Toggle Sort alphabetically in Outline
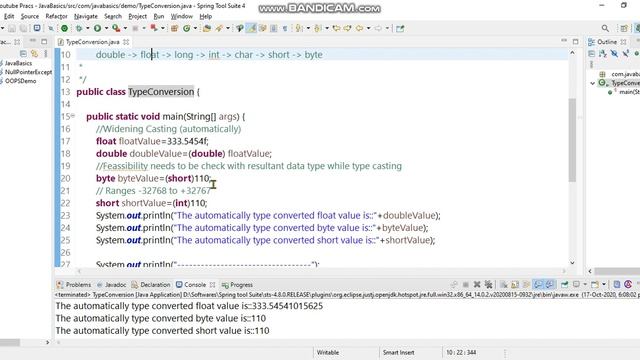Image resolution: width=640 pixels, height=360 pixels. pyautogui.click(x=602, y=53)
